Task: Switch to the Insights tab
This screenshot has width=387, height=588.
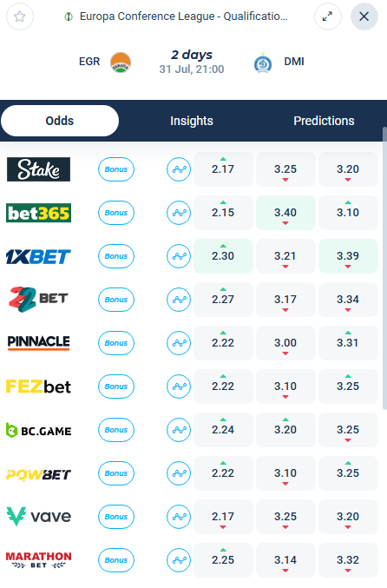Action: (192, 121)
